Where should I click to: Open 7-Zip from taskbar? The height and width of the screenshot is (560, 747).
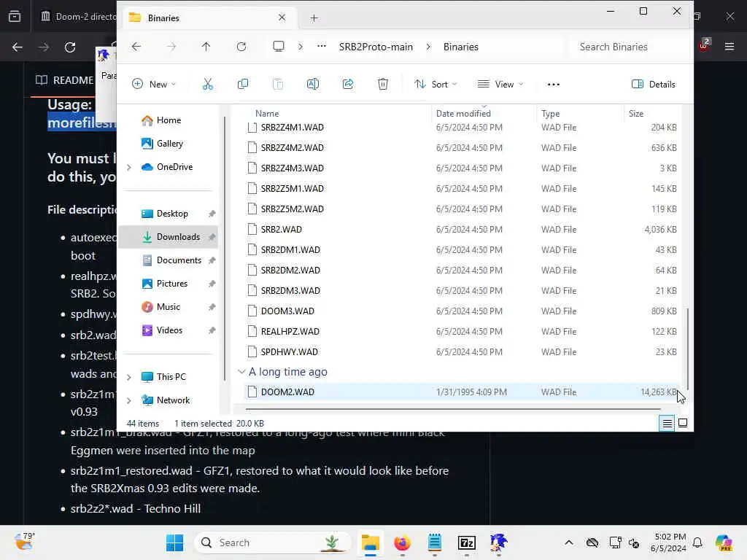pyautogui.click(x=466, y=542)
